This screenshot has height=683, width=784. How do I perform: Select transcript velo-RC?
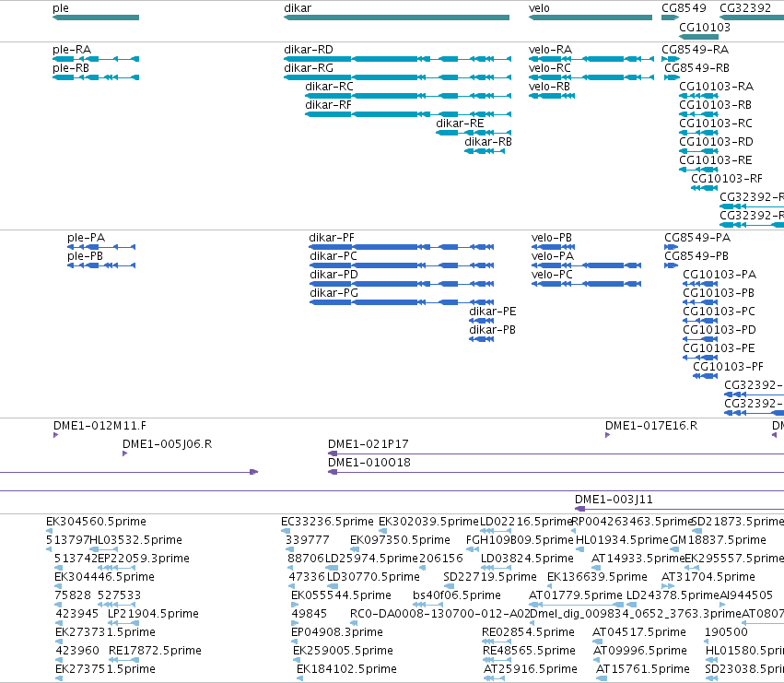591,77
